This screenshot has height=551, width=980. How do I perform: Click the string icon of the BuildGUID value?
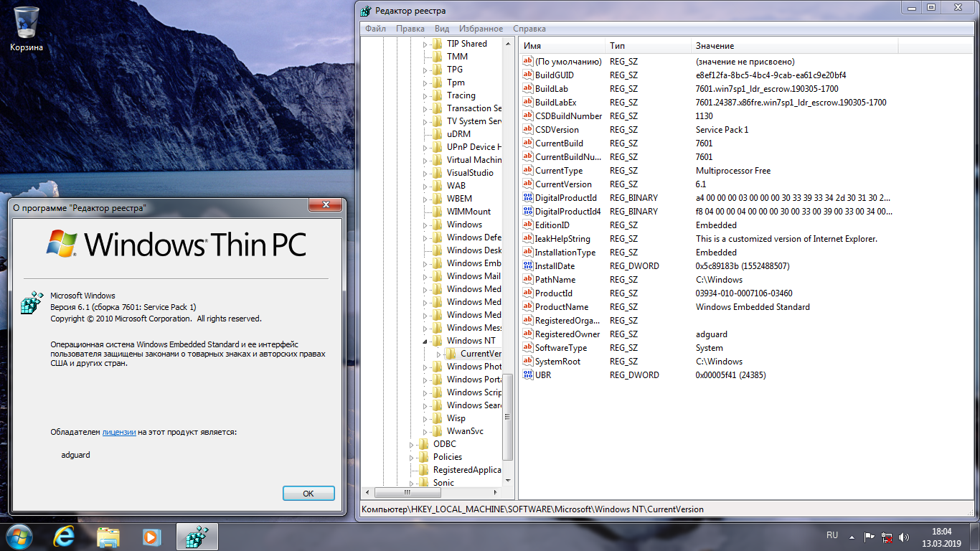point(528,75)
